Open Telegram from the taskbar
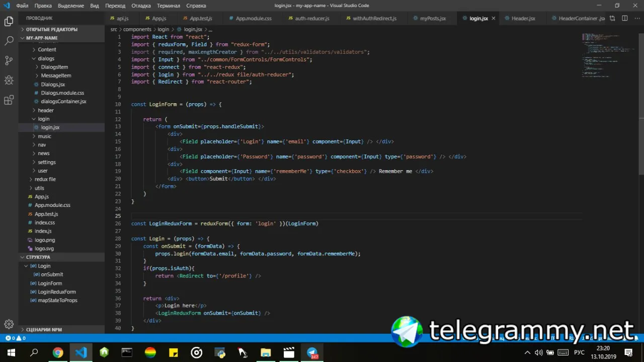This screenshot has width=644, height=362. point(312,352)
